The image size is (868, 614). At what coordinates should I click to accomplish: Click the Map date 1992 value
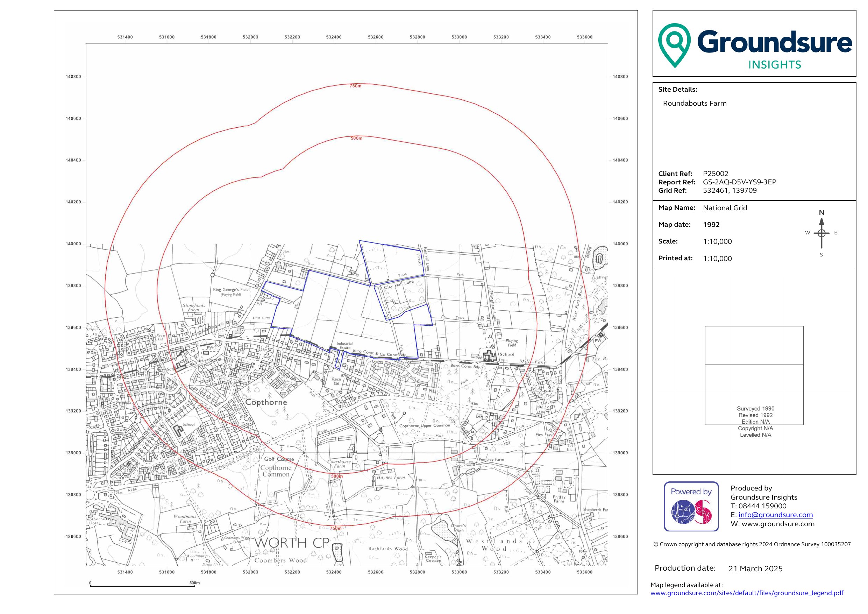pyautogui.click(x=711, y=224)
